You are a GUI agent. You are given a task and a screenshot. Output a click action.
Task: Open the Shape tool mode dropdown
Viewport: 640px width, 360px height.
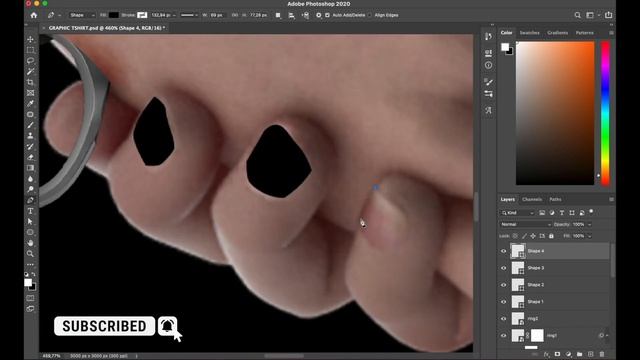(x=82, y=15)
